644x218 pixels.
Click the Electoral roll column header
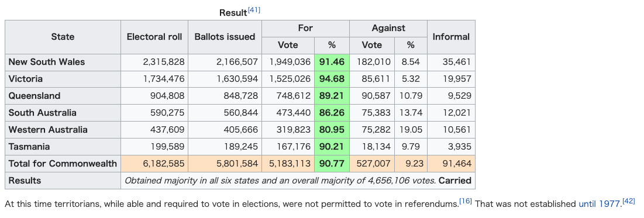pyautogui.click(x=154, y=37)
